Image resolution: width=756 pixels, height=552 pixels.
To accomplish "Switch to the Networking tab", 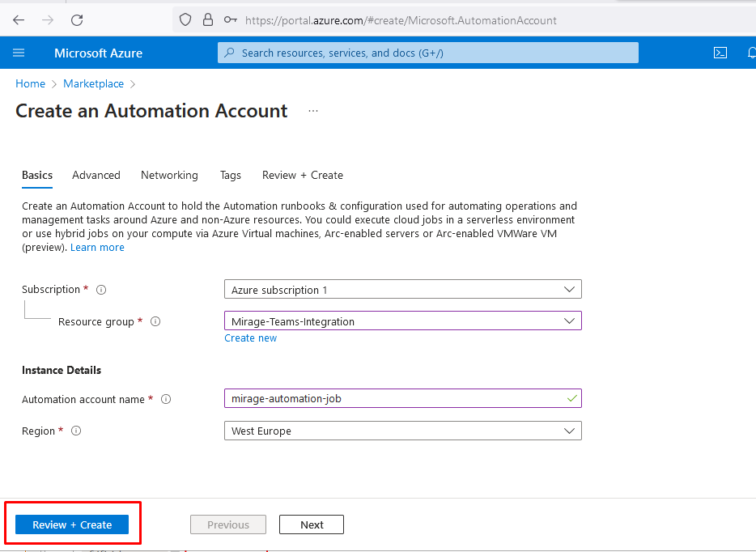I will click(x=169, y=175).
